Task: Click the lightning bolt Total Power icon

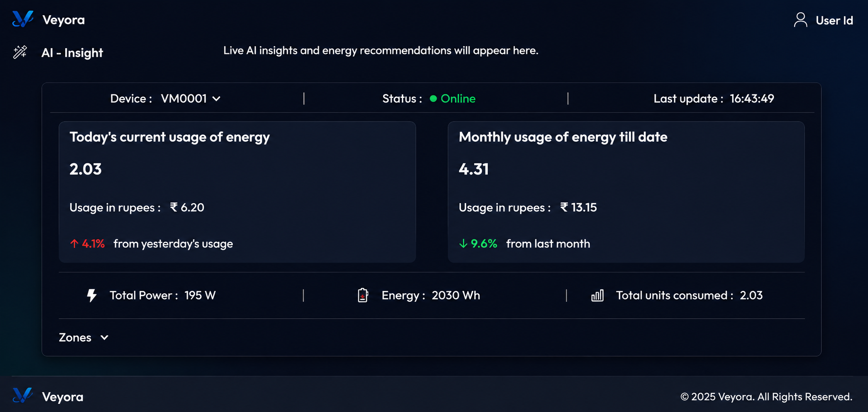Action: click(x=92, y=296)
